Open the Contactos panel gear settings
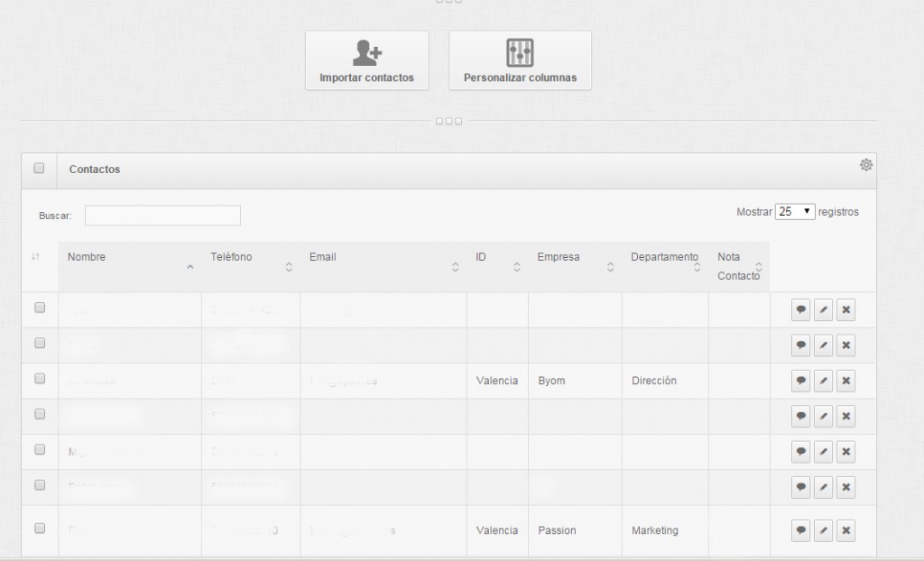Screen dimensions: 924x561 coord(865,164)
